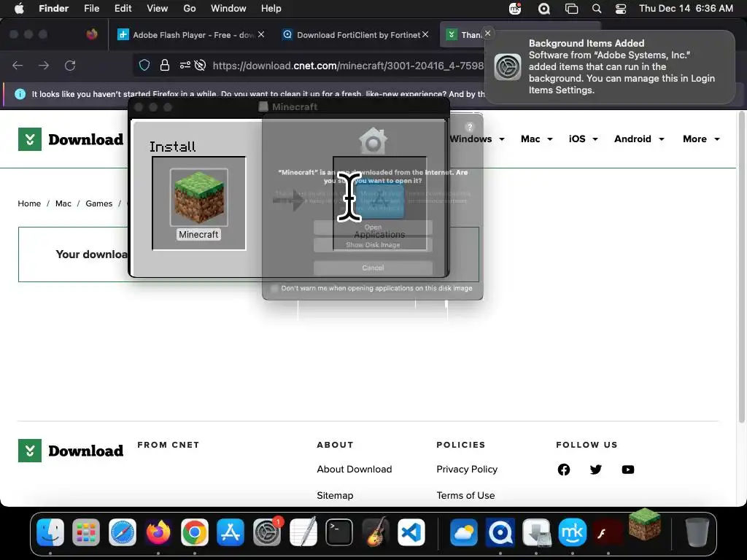Open YouTube link in footer
Screen dimensions: 747x560
(628, 470)
